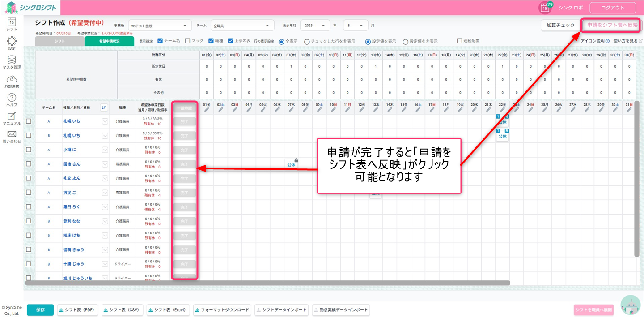The height and width of the screenshot is (318, 644).
Task: Click the pencil edit icon under 05火
Action: (263, 110)
